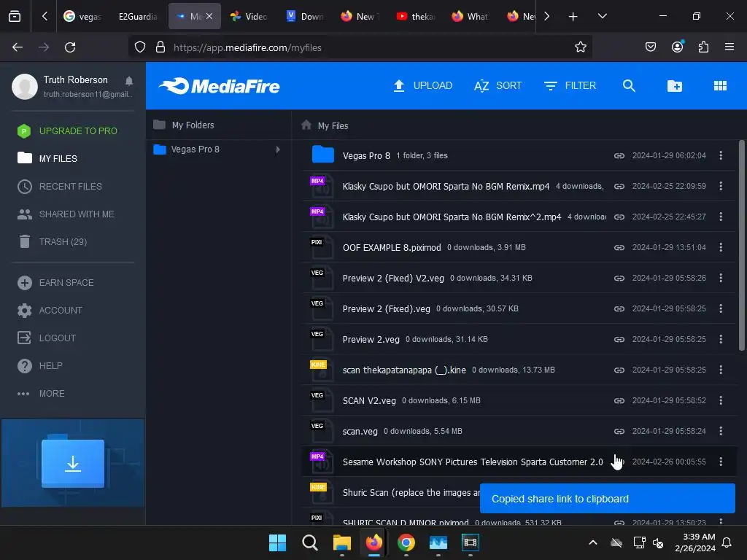The height and width of the screenshot is (560, 747).
Task: Open options for Preview 2 (Fixed) V2.veg
Action: pos(721,278)
